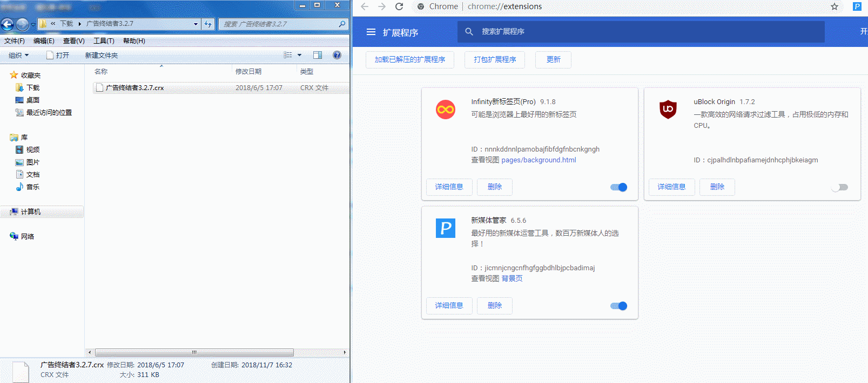The width and height of the screenshot is (868, 383).
Task: Click the change view icon in Explorer toolbar
Action: tap(288, 55)
